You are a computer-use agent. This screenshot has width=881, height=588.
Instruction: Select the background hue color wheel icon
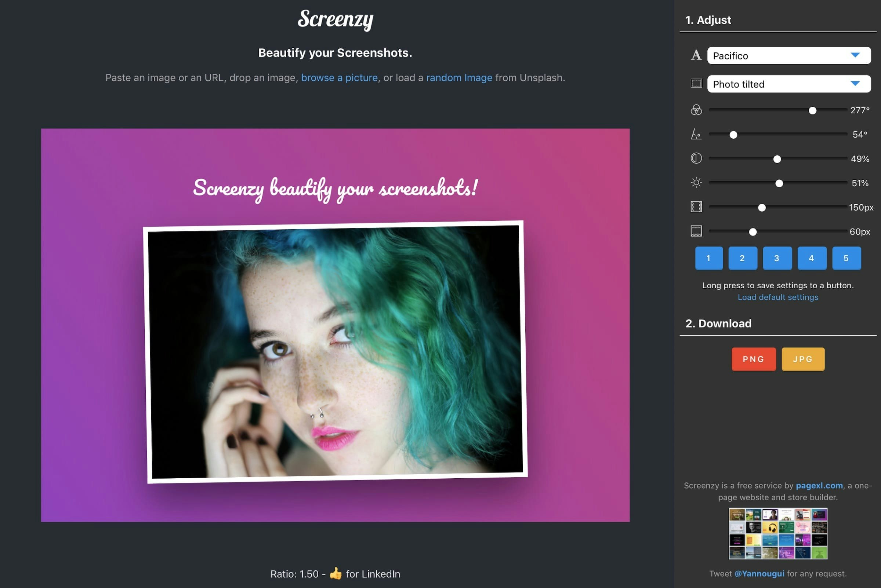(x=697, y=110)
